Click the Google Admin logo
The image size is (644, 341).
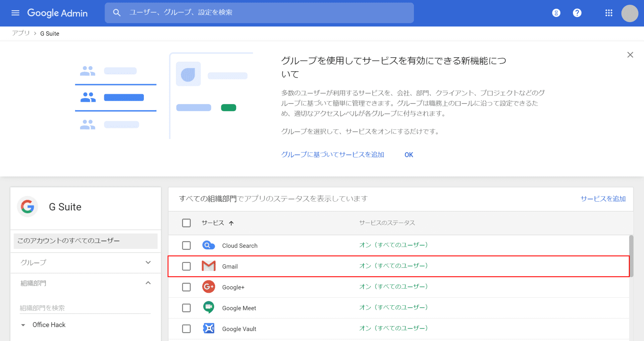57,13
